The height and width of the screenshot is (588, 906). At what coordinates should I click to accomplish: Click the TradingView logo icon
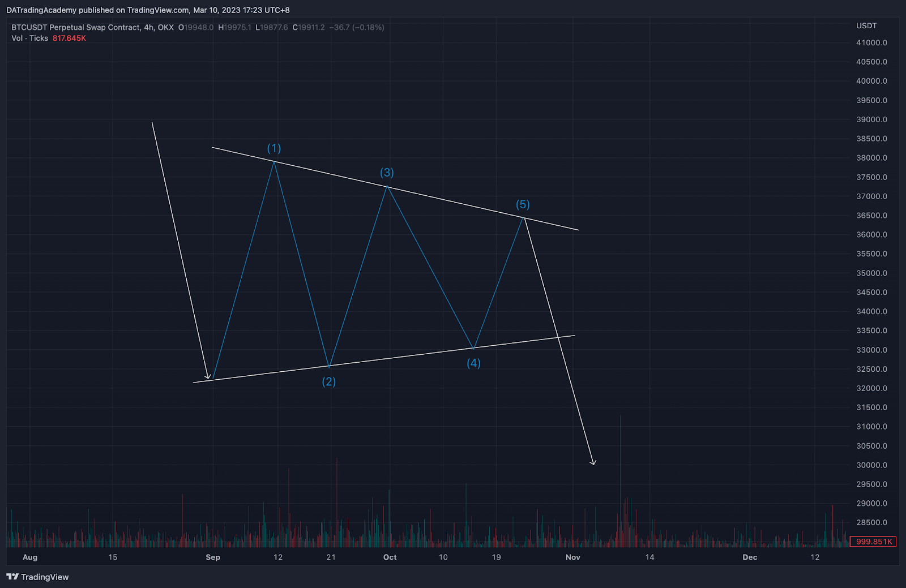(x=12, y=577)
